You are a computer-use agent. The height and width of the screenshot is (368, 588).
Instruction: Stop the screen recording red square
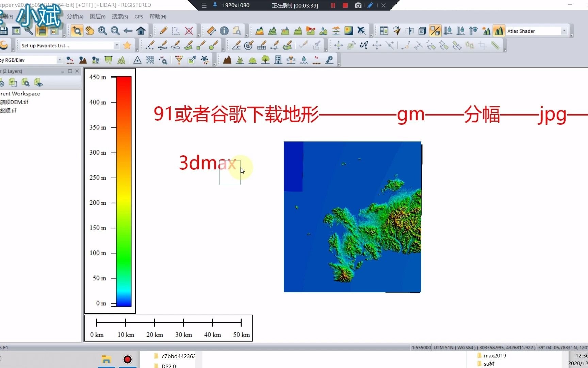[x=345, y=5]
